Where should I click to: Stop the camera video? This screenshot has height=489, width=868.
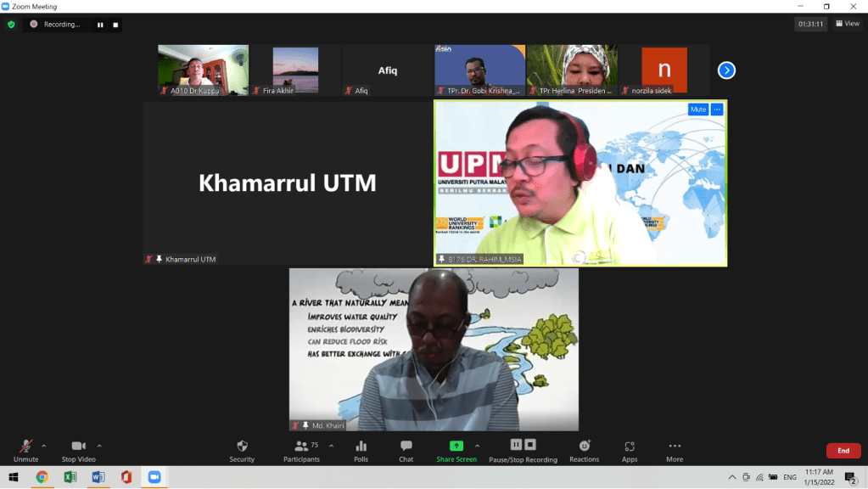click(x=78, y=450)
